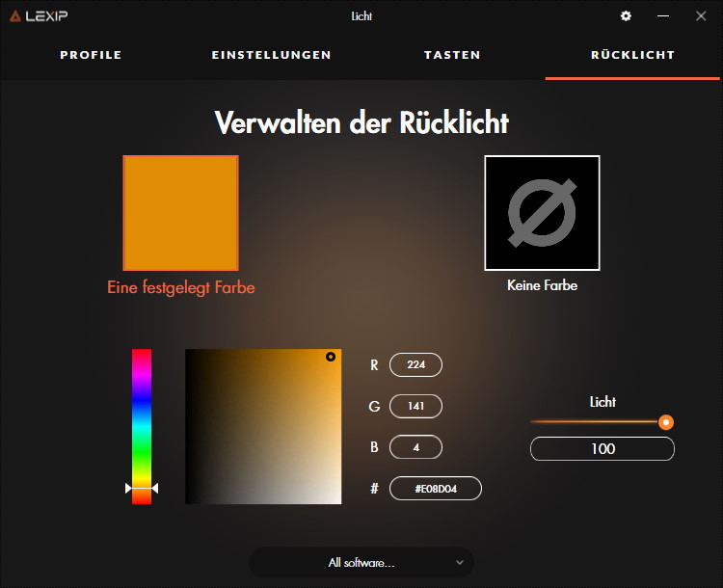Open the Einstellungen tab
Image resolution: width=723 pixels, height=588 pixels.
tap(271, 55)
